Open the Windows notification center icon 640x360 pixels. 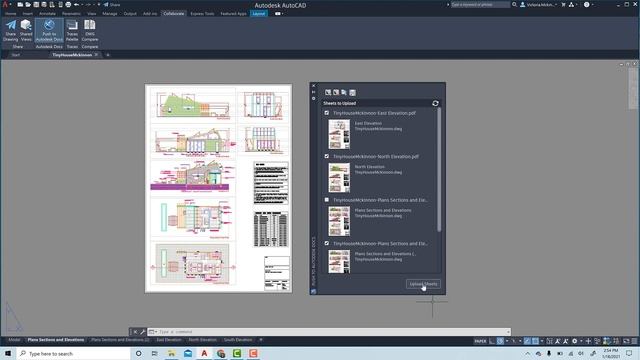coord(629,353)
